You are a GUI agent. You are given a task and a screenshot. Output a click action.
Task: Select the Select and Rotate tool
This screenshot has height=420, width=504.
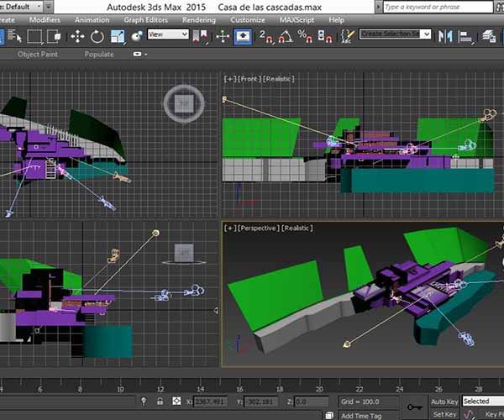pos(97,36)
